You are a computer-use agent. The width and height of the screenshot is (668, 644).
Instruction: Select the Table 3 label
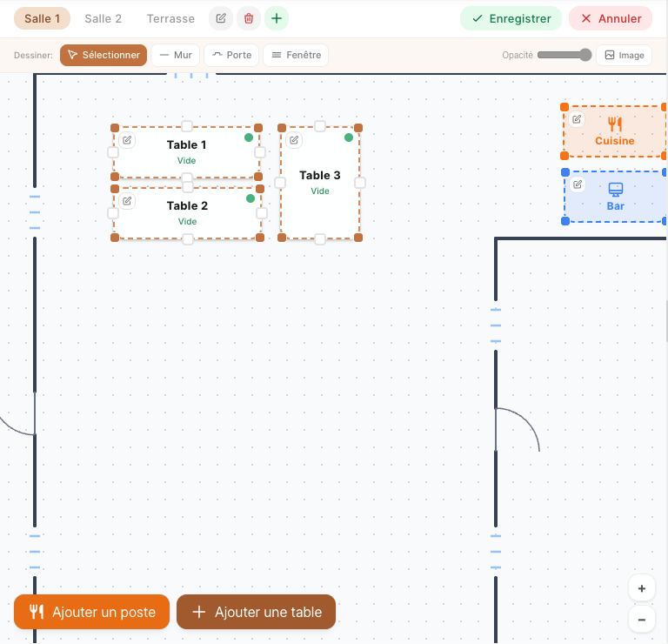coord(320,176)
